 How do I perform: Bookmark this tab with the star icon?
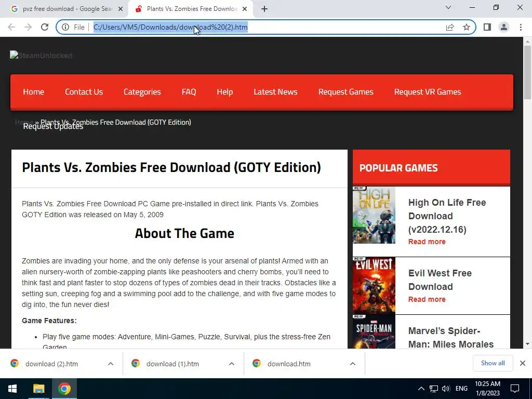click(x=467, y=27)
